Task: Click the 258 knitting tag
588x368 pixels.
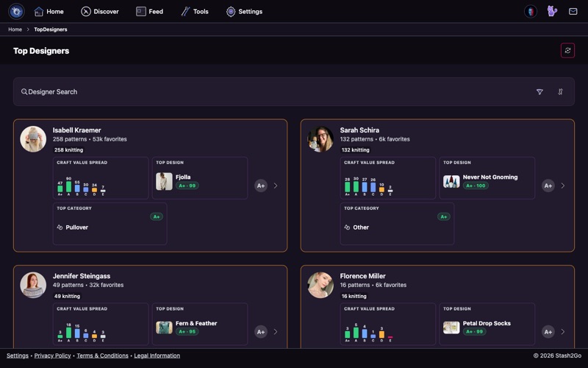Action: 68,150
